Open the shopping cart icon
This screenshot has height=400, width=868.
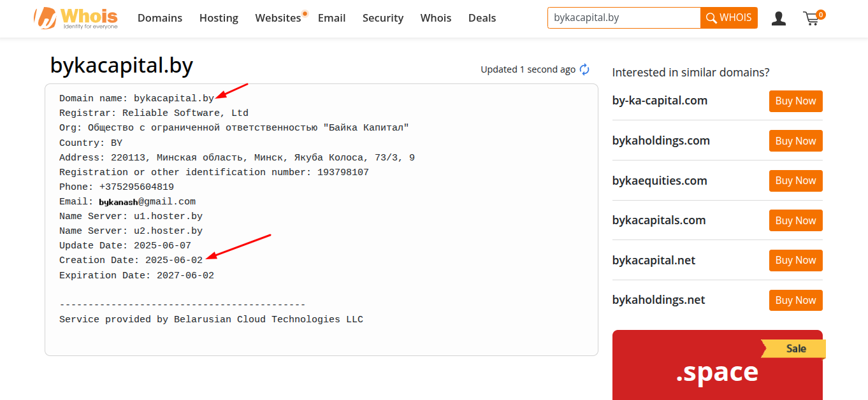point(813,18)
